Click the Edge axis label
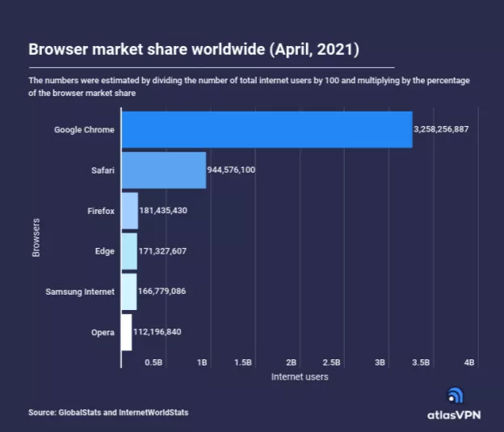 [x=105, y=251]
